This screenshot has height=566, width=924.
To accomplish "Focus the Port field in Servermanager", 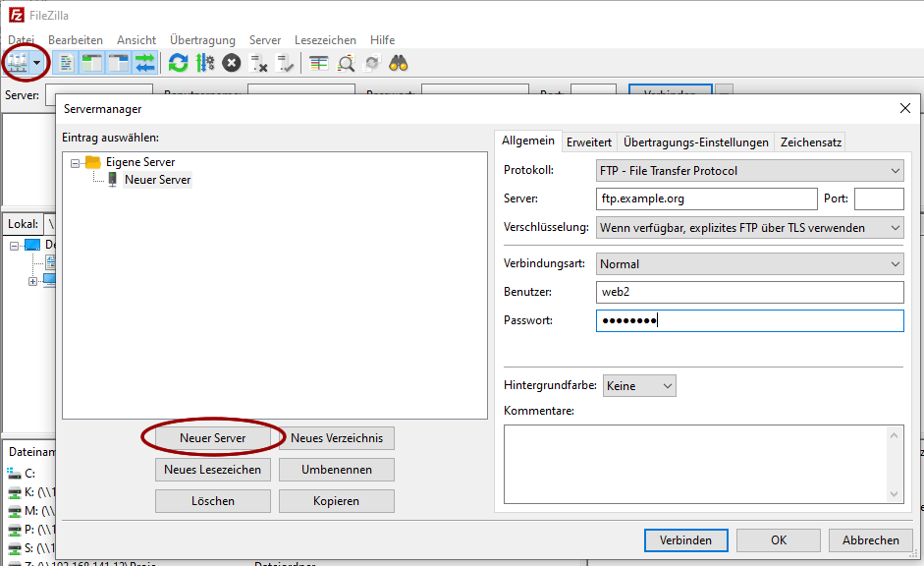I will 879,198.
